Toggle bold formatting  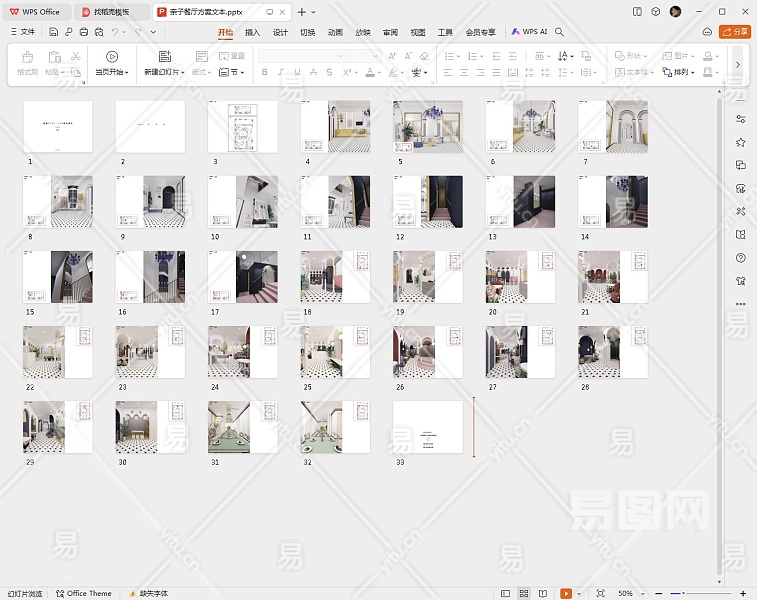pos(264,73)
